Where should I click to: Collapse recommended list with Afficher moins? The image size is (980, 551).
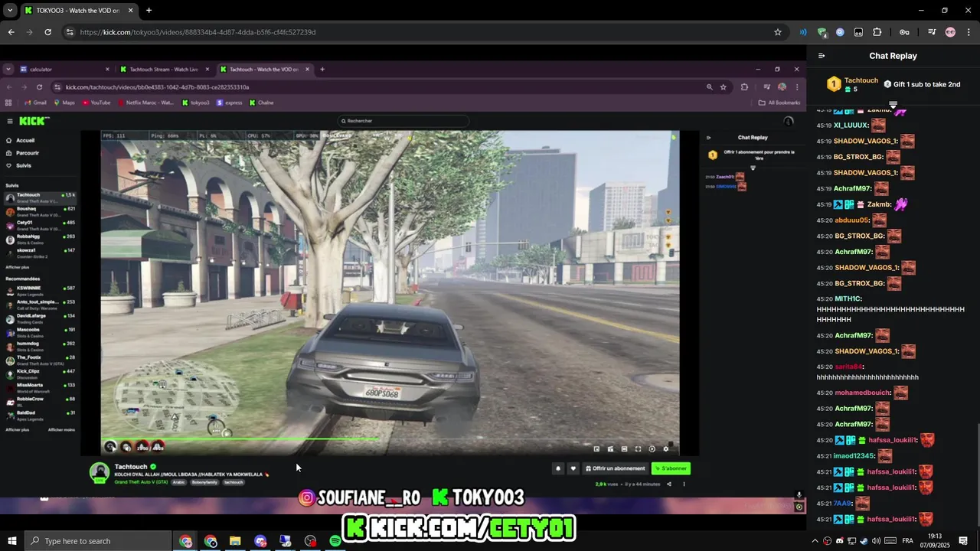(x=61, y=430)
